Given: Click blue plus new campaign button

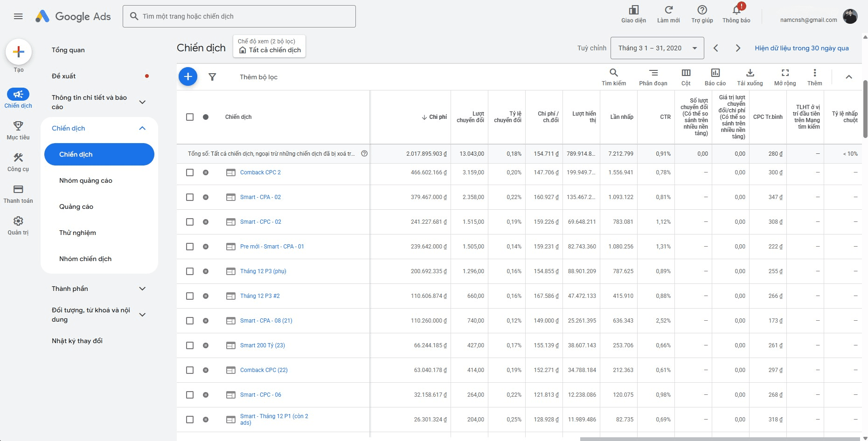Looking at the screenshot, I should [188, 76].
